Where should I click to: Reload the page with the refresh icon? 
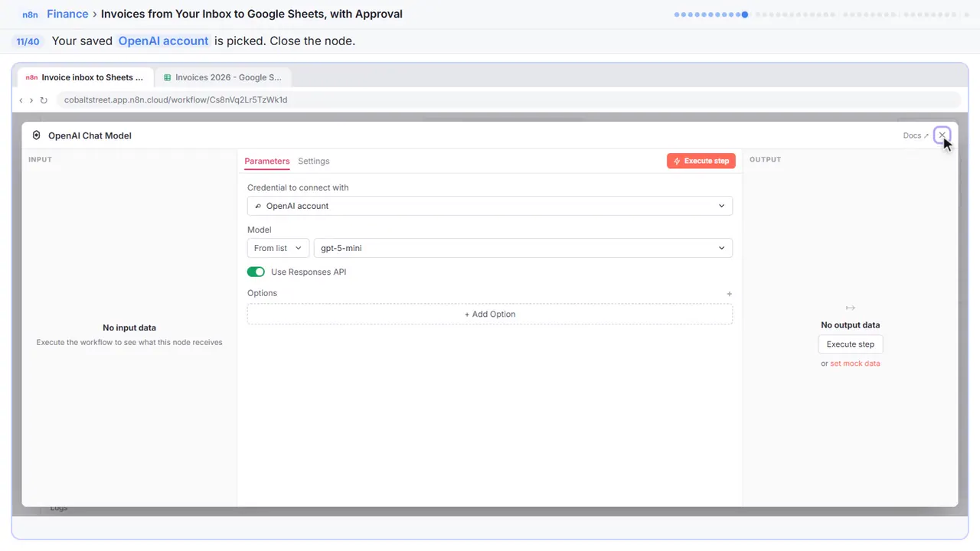[44, 100]
